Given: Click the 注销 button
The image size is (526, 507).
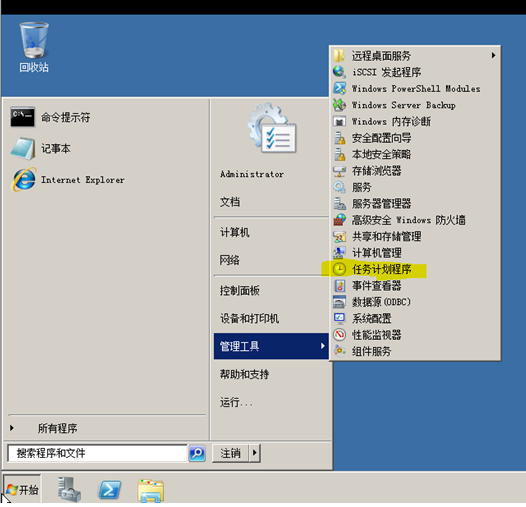Looking at the screenshot, I should pyautogui.click(x=230, y=453).
